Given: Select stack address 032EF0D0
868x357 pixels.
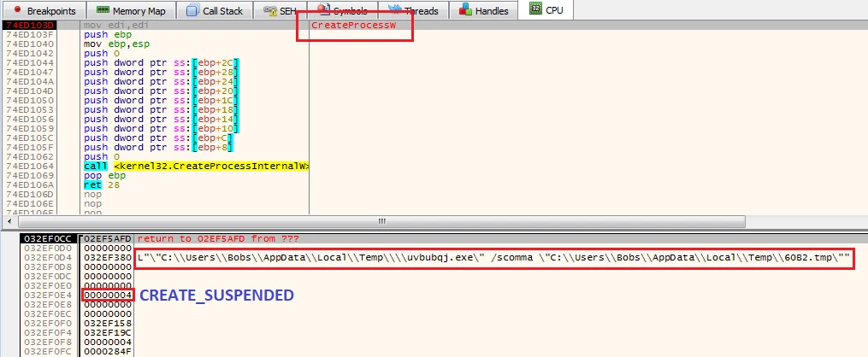Looking at the screenshot, I should pyautogui.click(x=47, y=249).
